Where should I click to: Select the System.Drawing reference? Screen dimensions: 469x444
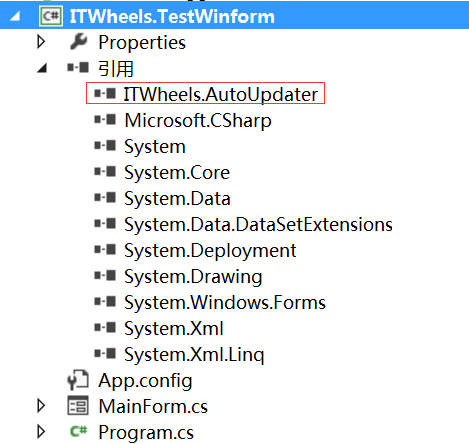pyautogui.click(x=193, y=277)
